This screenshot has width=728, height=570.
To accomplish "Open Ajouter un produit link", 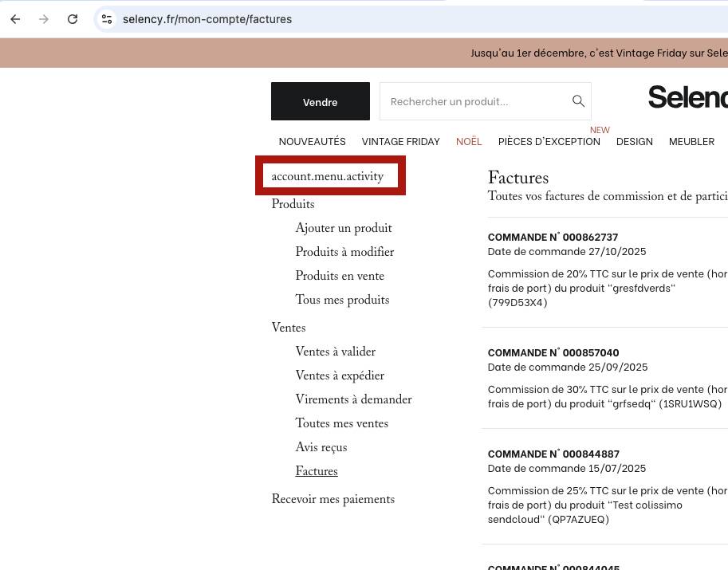I will click(x=343, y=228).
